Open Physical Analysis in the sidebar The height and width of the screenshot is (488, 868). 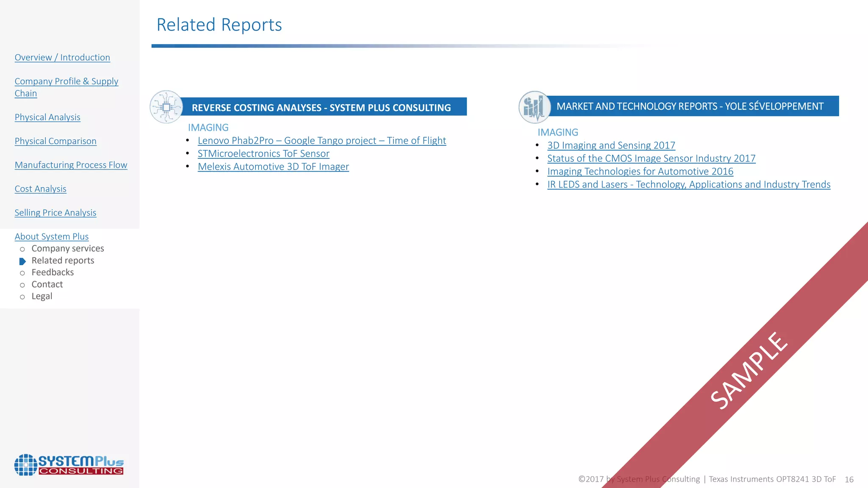click(x=47, y=117)
